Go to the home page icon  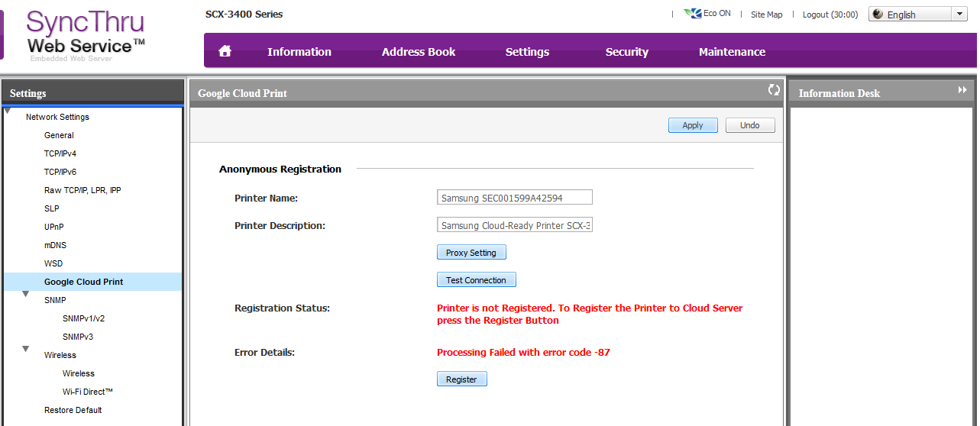pos(225,51)
